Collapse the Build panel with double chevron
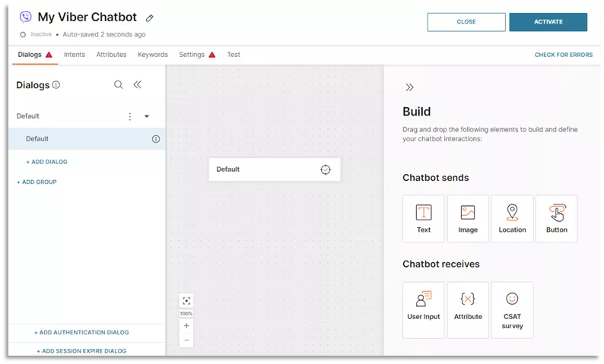Image resolution: width=604 pixels, height=364 pixels. coord(409,87)
